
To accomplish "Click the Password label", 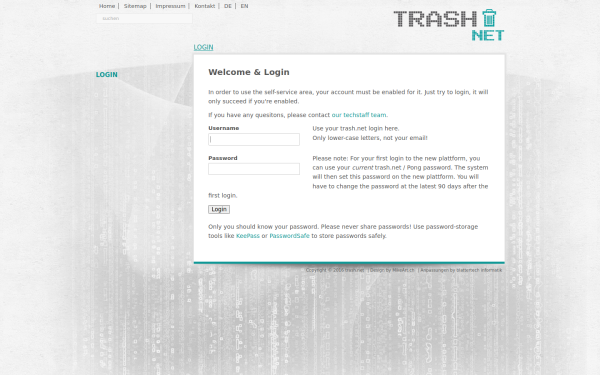I will pyautogui.click(x=223, y=158).
